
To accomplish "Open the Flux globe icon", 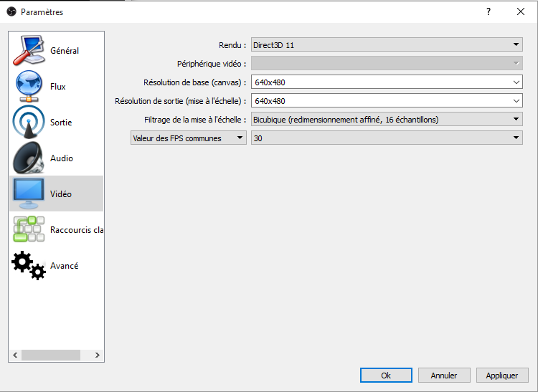I will (x=29, y=86).
